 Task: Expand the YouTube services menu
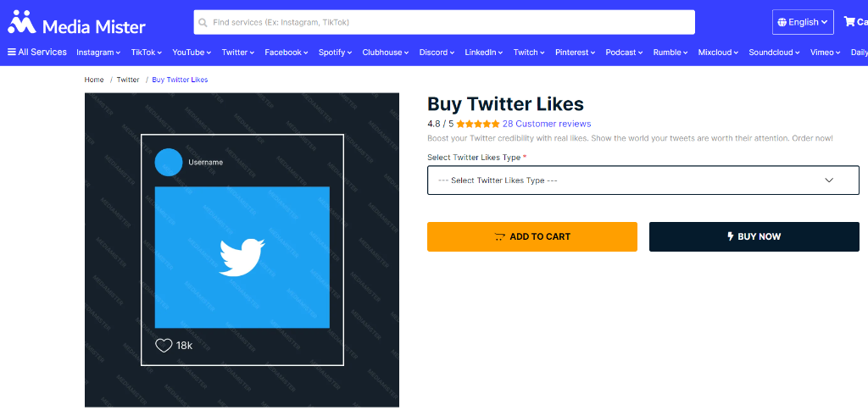coord(192,53)
